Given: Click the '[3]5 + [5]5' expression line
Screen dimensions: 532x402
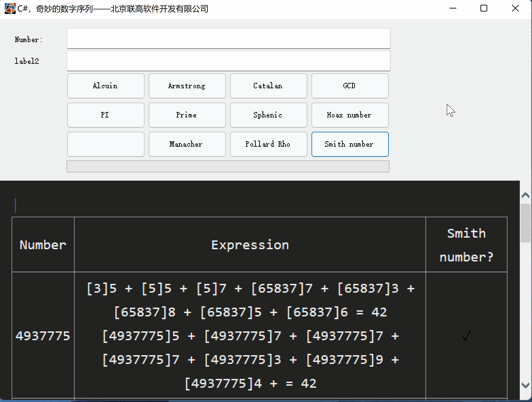Looking at the screenshot, I should pos(129,288).
